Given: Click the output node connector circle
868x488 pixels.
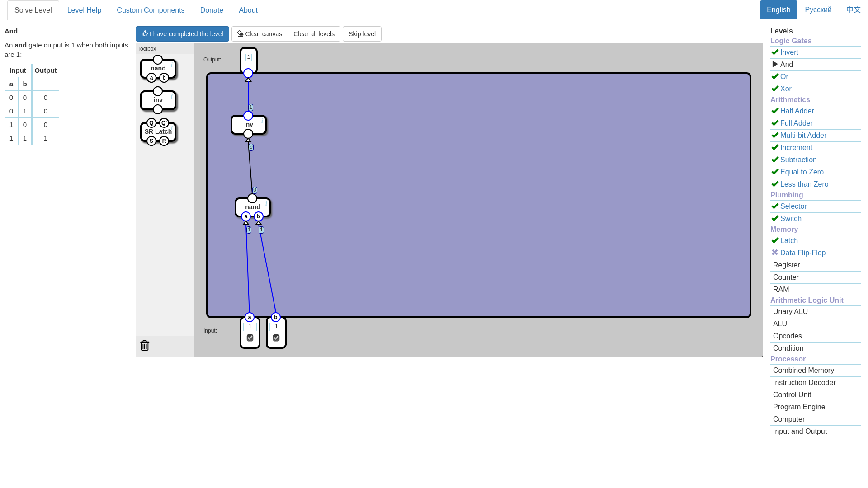Looking at the screenshot, I should pos(248,73).
